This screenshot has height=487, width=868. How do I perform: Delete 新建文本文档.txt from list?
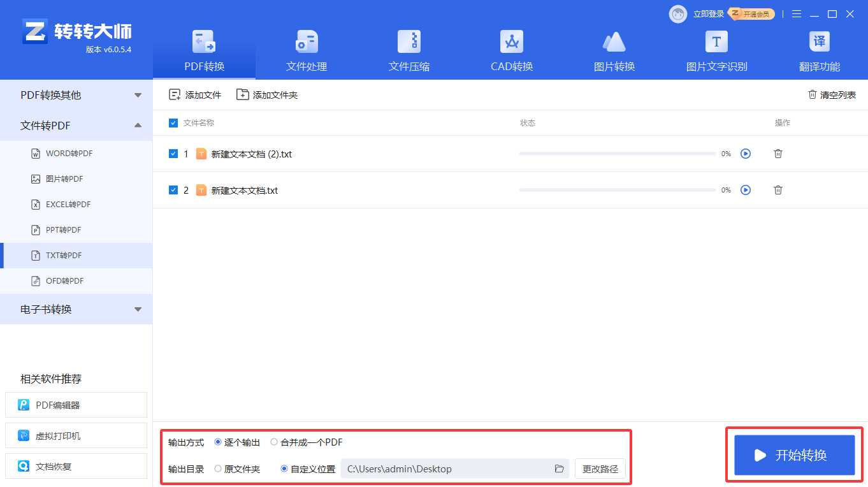click(778, 190)
